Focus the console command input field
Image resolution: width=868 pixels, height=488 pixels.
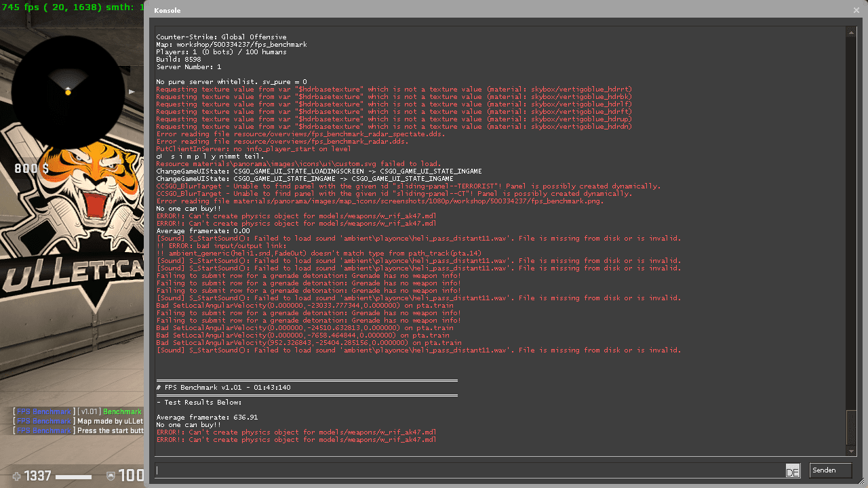(x=469, y=470)
